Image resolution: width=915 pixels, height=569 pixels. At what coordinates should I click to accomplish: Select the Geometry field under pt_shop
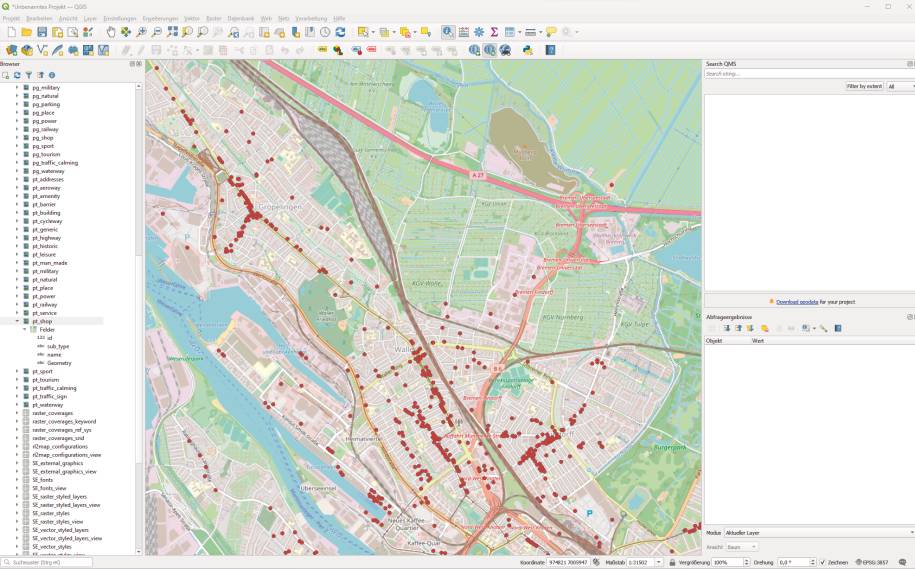click(59, 363)
